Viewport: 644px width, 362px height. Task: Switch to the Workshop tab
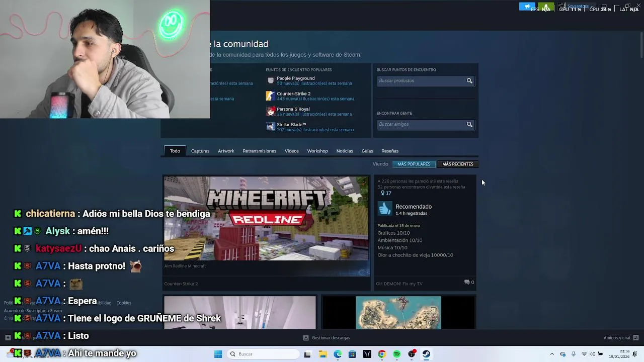click(317, 151)
